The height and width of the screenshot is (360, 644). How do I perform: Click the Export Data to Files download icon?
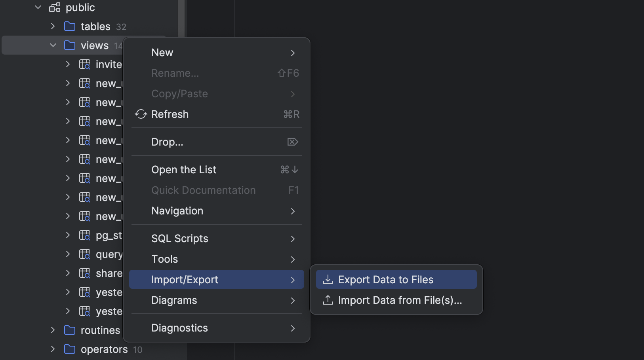click(328, 280)
